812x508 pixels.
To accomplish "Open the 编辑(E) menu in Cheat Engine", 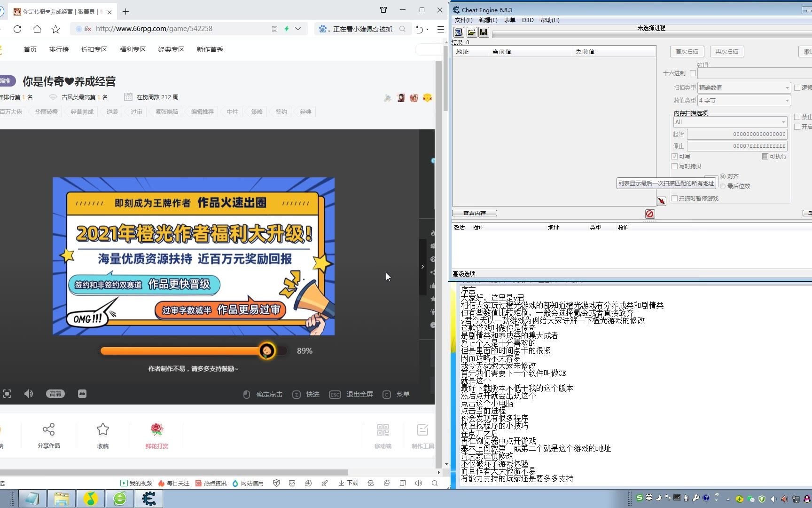I will [488, 20].
